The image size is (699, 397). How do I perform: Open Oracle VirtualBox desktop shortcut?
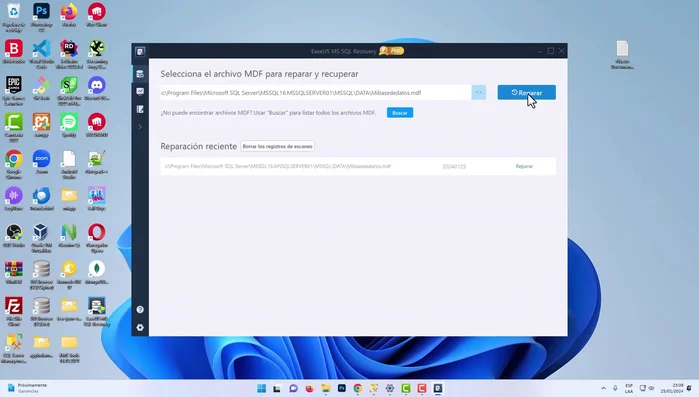point(41,238)
